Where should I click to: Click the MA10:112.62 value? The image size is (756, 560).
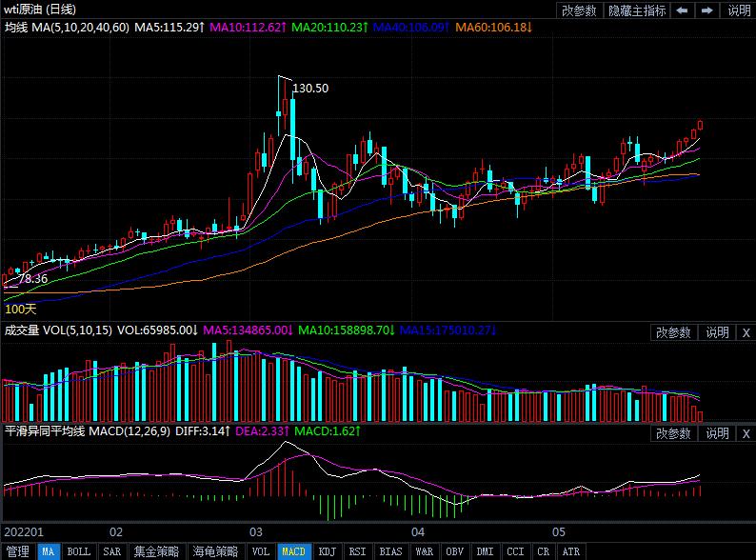click(x=248, y=28)
